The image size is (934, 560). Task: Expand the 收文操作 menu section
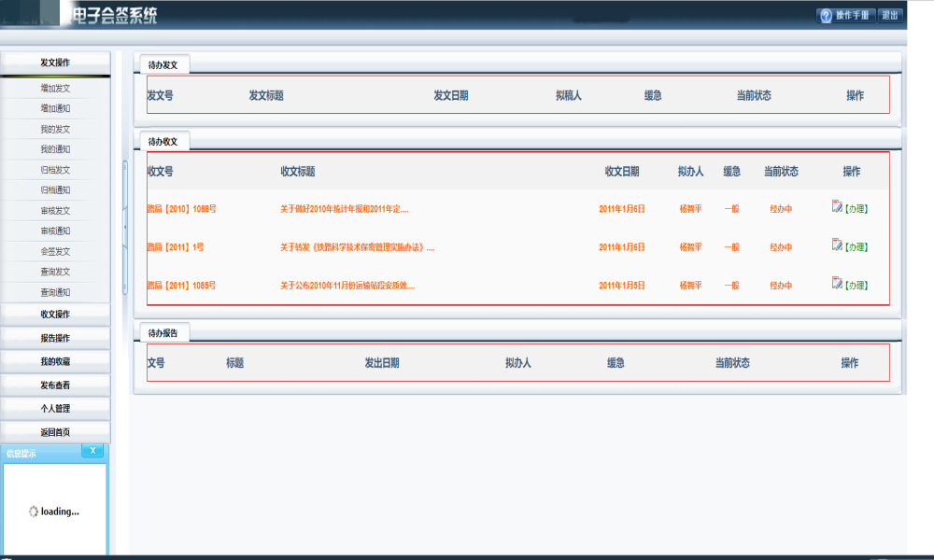pos(55,315)
